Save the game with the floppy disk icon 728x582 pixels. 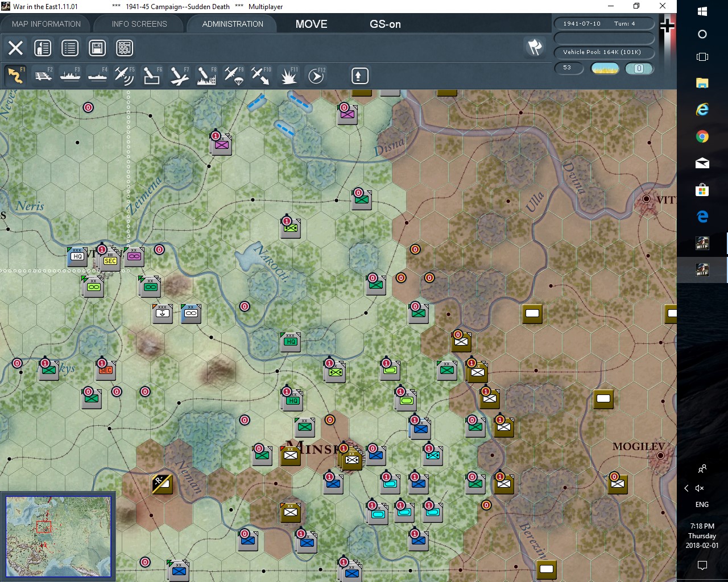pyautogui.click(x=97, y=48)
